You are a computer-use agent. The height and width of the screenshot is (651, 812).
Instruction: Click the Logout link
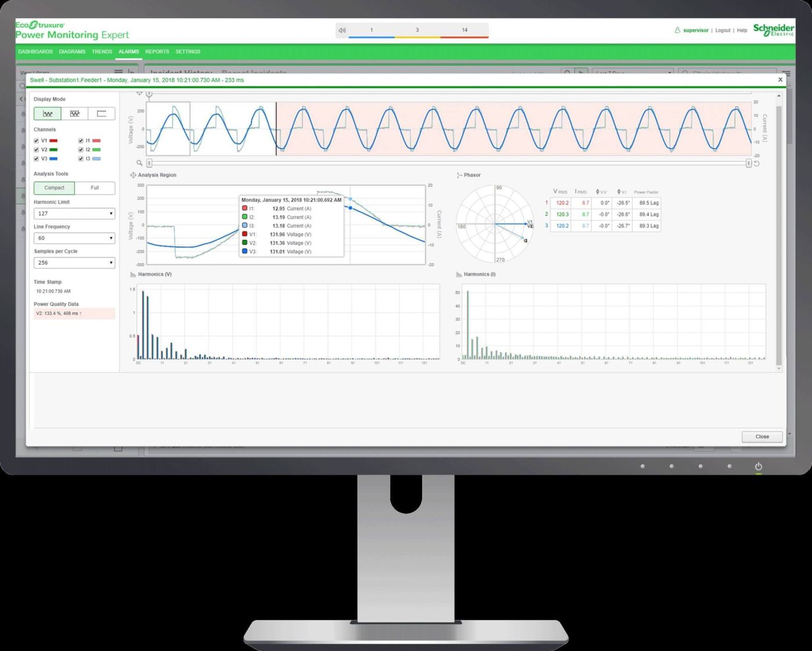pos(723,30)
